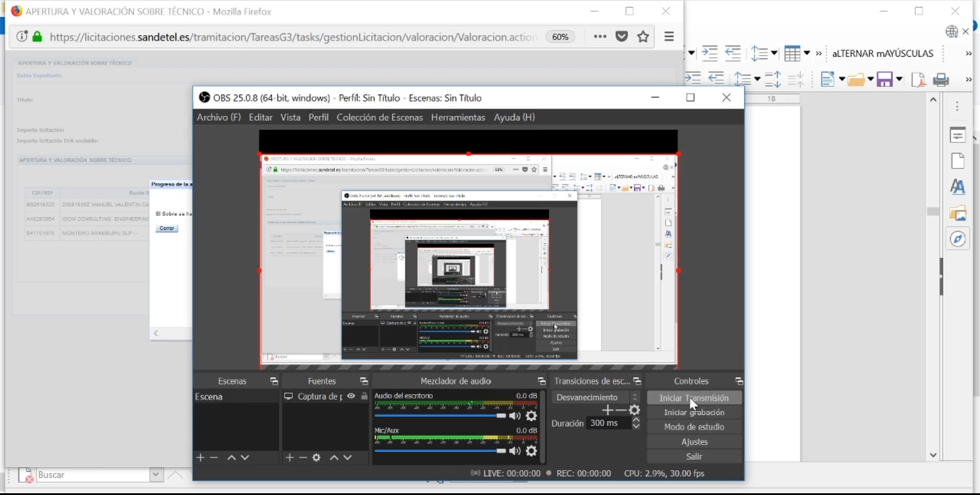Image resolution: width=980 pixels, height=495 pixels.
Task: Open the Colección de Escenas menu
Action: (x=379, y=117)
